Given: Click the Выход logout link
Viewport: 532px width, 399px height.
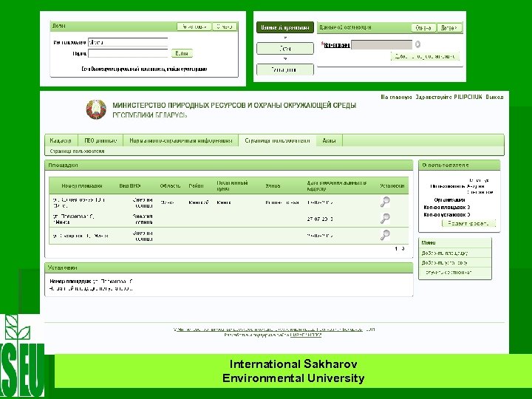Looking at the screenshot, I should point(494,97).
